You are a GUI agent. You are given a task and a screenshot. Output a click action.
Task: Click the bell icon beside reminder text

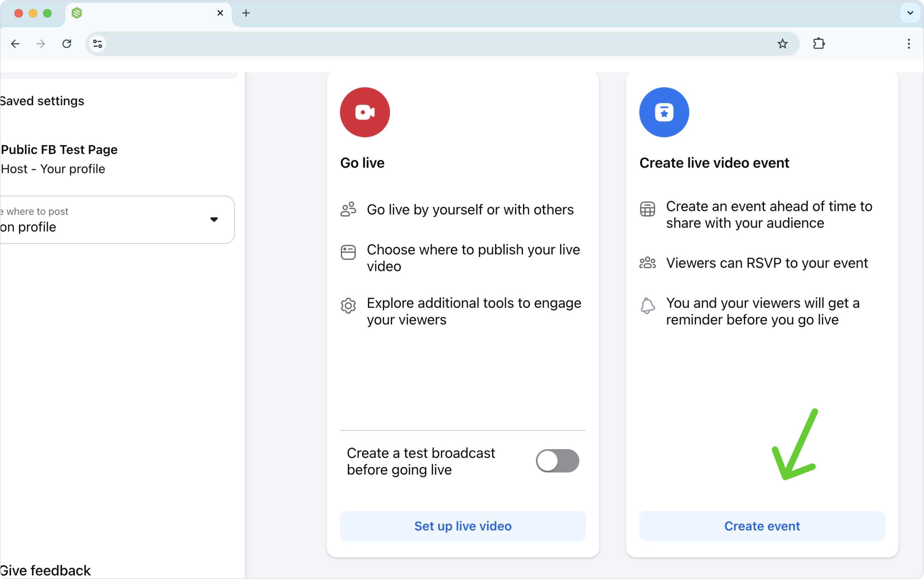coord(647,306)
